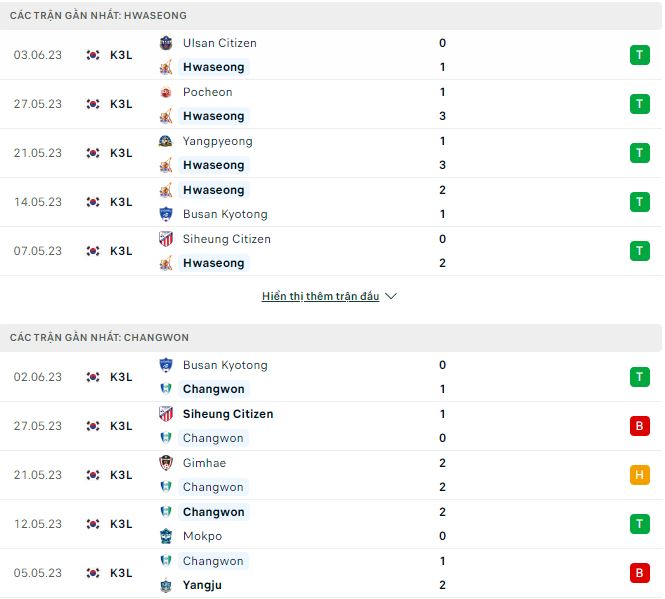Click the red B badge for Siheung Citizen vs Changwon
The image size is (665, 599).
tap(639, 426)
